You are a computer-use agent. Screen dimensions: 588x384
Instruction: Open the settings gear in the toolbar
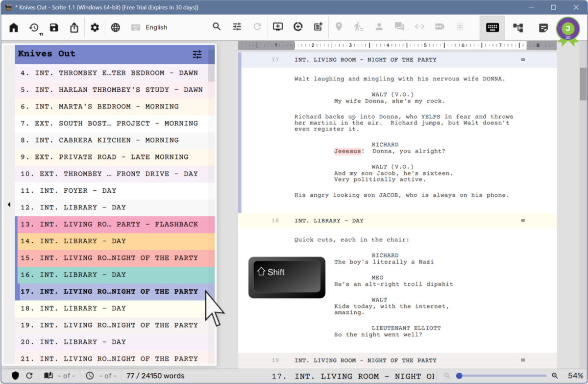coord(94,27)
